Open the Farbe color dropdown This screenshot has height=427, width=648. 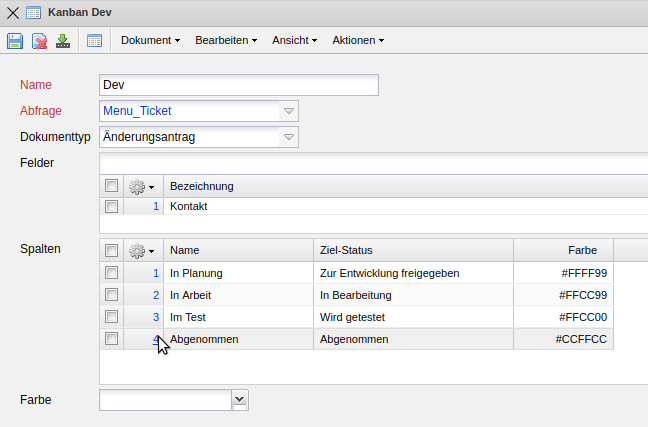pyautogui.click(x=239, y=400)
